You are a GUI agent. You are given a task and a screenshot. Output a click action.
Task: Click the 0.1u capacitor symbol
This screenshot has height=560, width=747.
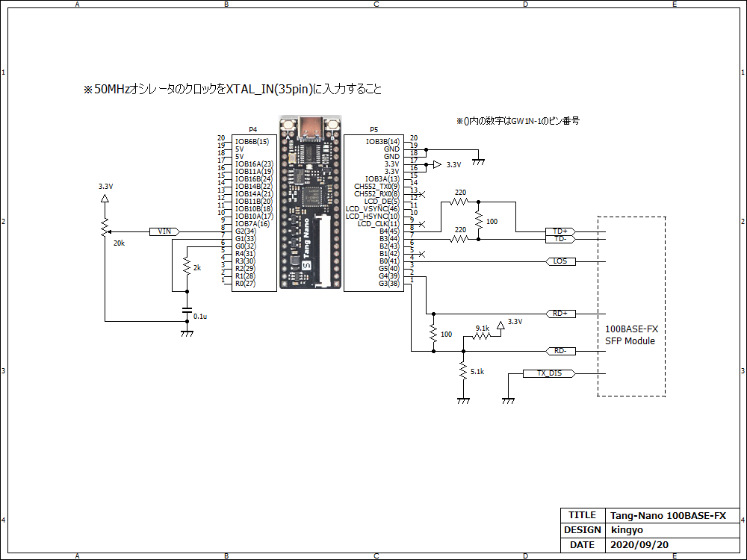tap(187, 311)
